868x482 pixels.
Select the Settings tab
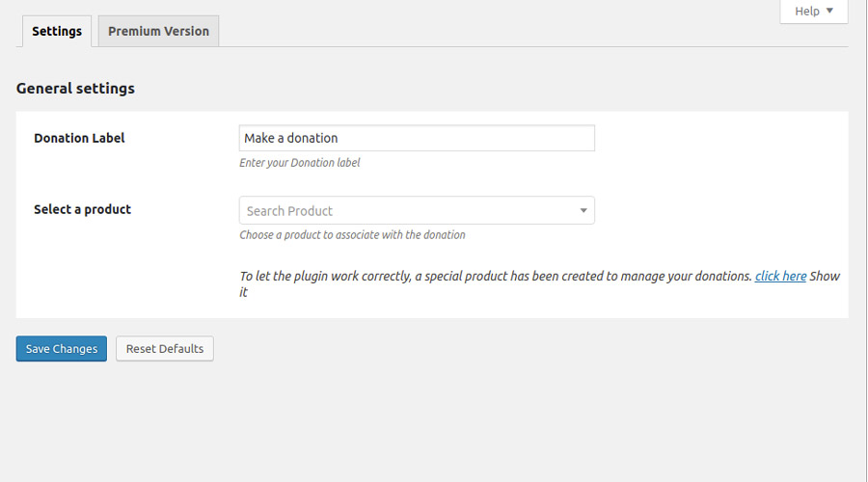click(57, 31)
